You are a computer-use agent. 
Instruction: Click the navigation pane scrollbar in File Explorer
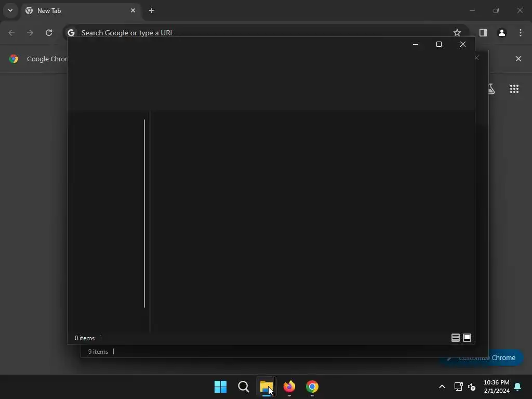tap(144, 214)
